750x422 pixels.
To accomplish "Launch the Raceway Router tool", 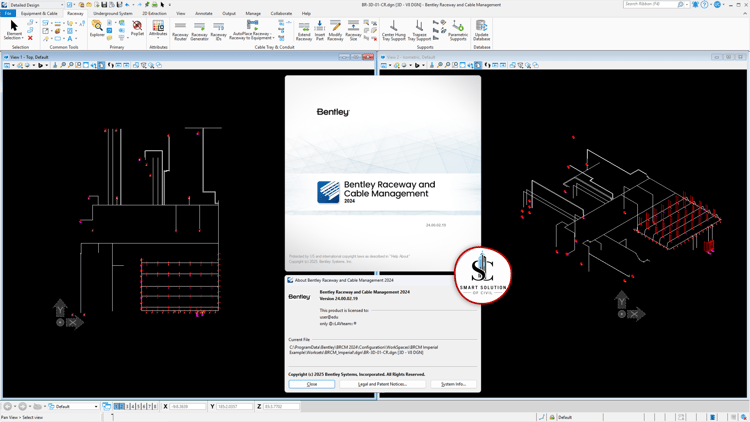I will click(180, 31).
